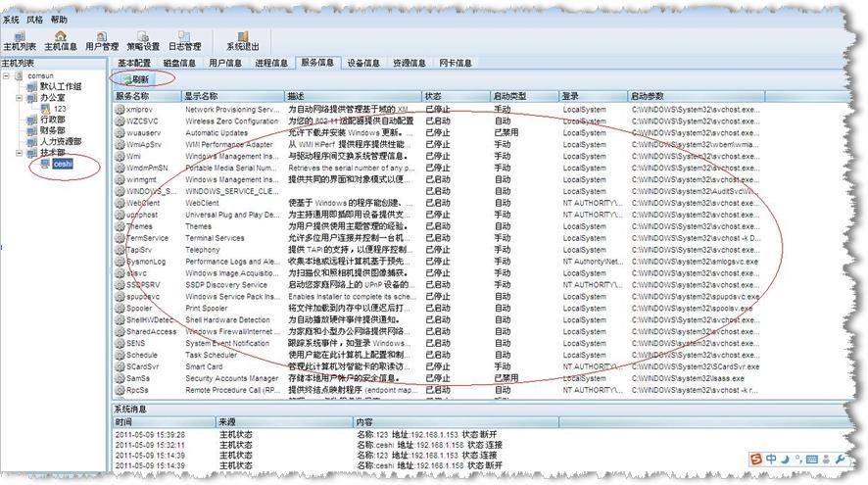The height and width of the screenshot is (485, 868).
Task: Select the Print Spooler display name cell
Action: 206,309
